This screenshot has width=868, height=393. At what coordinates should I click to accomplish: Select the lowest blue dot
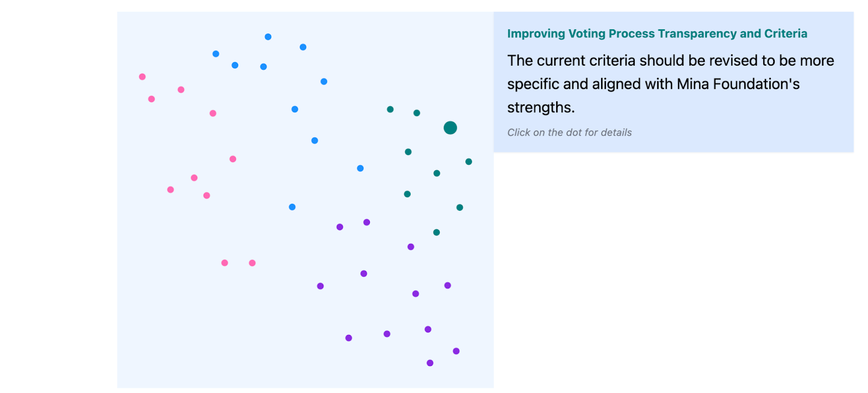click(292, 207)
